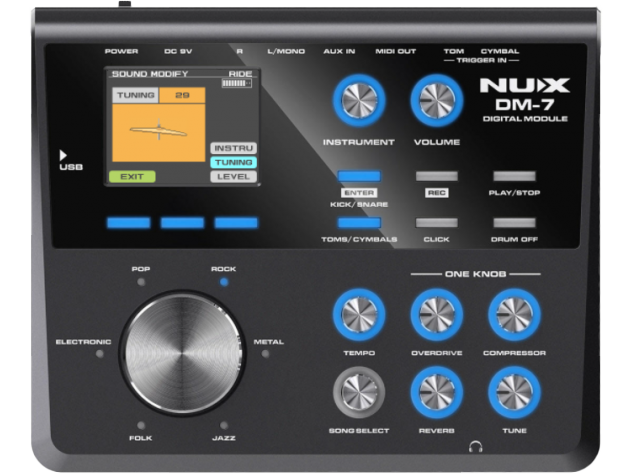Select LEVEL option on the display
The width and height of the screenshot is (632, 474).
(233, 177)
